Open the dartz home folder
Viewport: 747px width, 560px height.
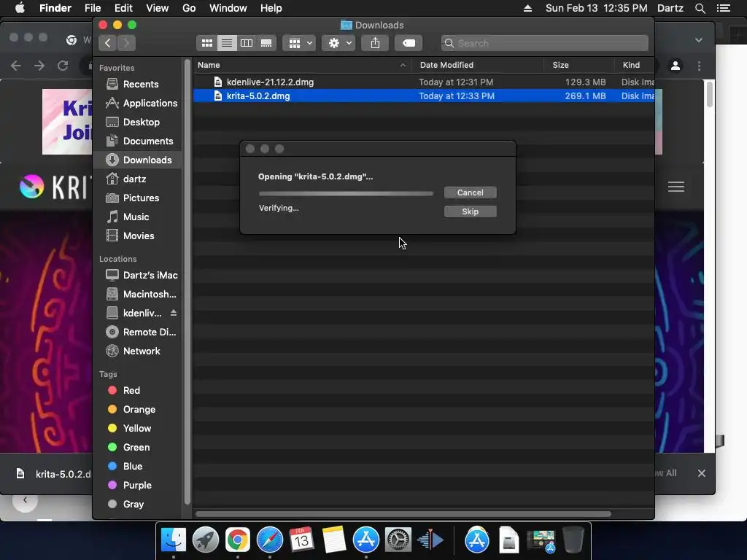coord(138,179)
